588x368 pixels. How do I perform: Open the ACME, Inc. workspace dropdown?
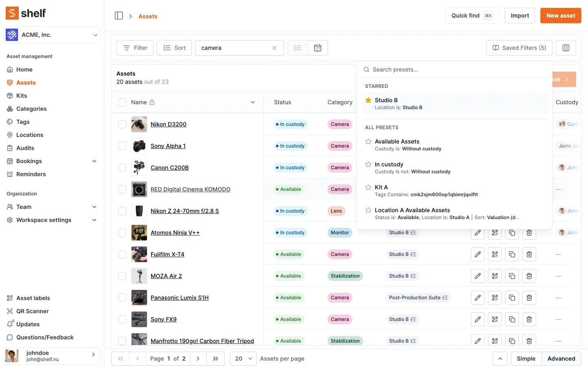coord(52,35)
